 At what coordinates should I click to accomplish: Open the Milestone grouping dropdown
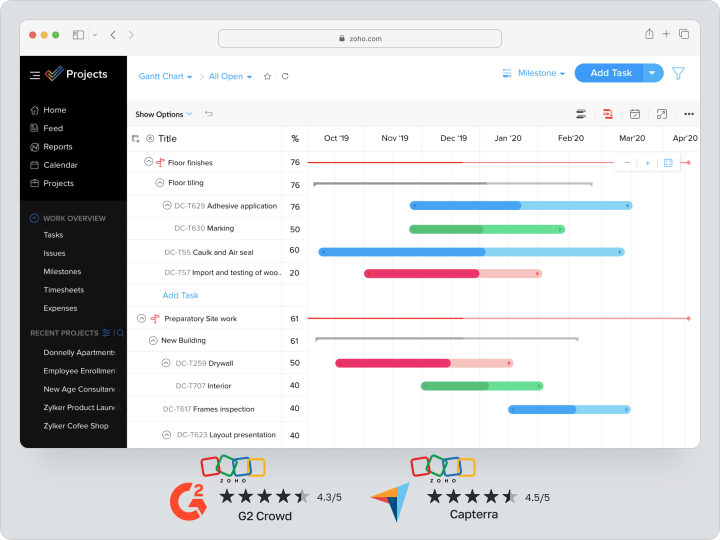click(x=535, y=73)
